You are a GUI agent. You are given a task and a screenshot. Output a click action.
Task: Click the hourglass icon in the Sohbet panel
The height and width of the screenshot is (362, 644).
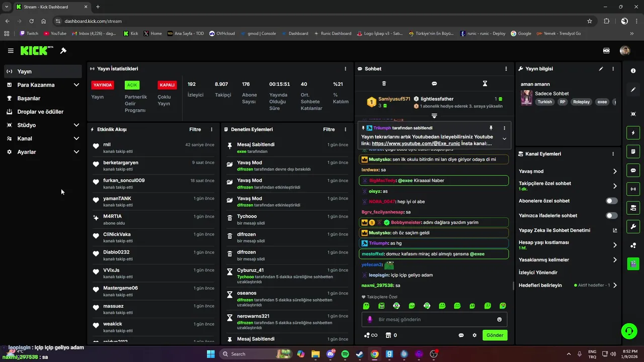click(x=485, y=83)
